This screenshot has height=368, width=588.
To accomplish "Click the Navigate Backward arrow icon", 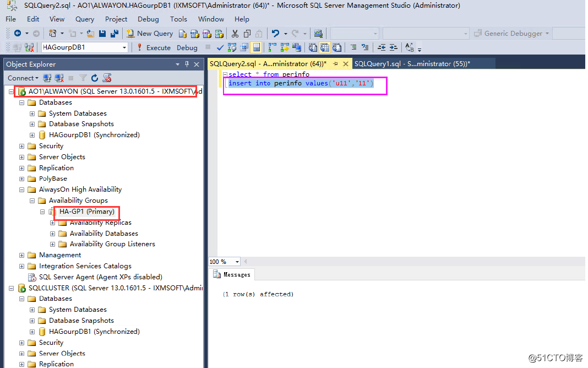I will pyautogui.click(x=17, y=34).
